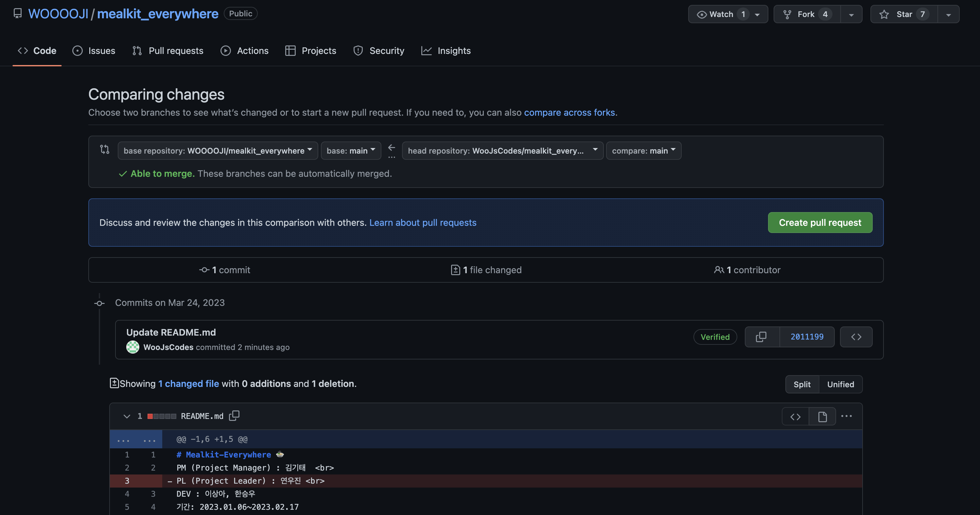The height and width of the screenshot is (515, 980).
Task: Switch diff view to Unified
Action: click(840, 384)
